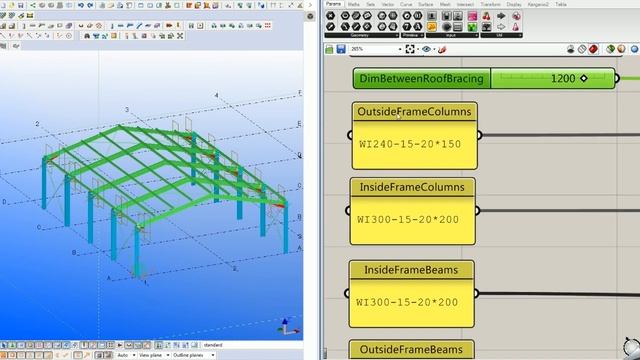The width and height of the screenshot is (640, 360).
Task: Toggle wireframe preview mode in Grasshopper
Action: point(582,49)
